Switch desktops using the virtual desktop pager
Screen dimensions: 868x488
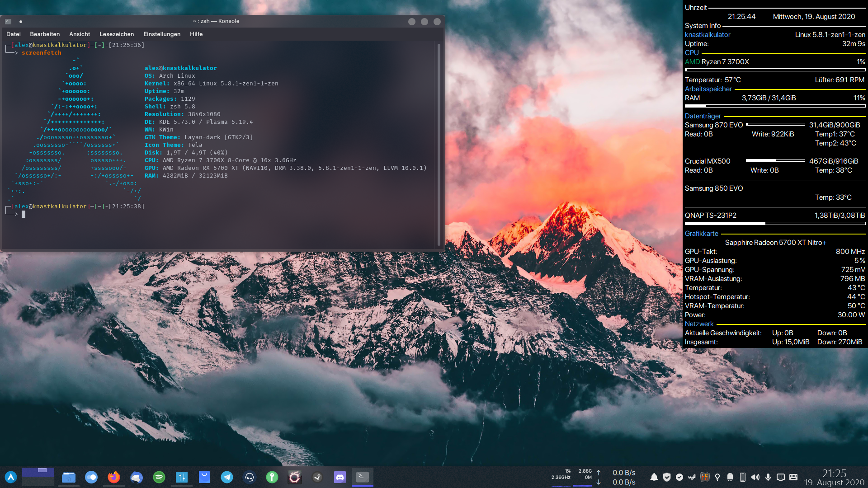(x=38, y=477)
